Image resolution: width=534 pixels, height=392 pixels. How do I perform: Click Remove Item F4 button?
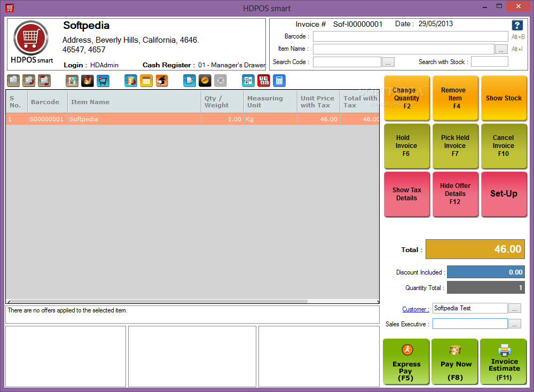point(456,98)
